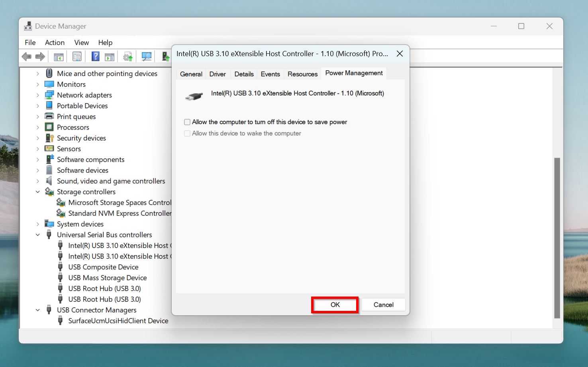Expand the Network adapters node
The image size is (588, 367).
click(x=38, y=95)
